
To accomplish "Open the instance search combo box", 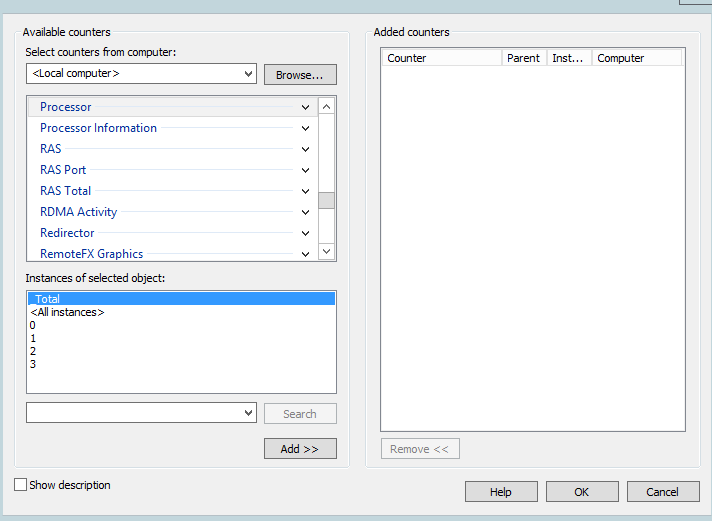I will point(141,412).
